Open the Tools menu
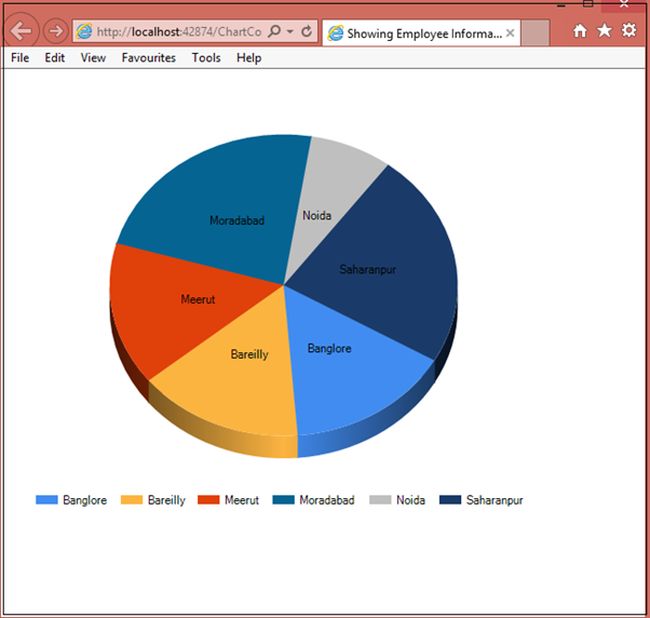Viewport: 650px width, 618px height. click(206, 58)
